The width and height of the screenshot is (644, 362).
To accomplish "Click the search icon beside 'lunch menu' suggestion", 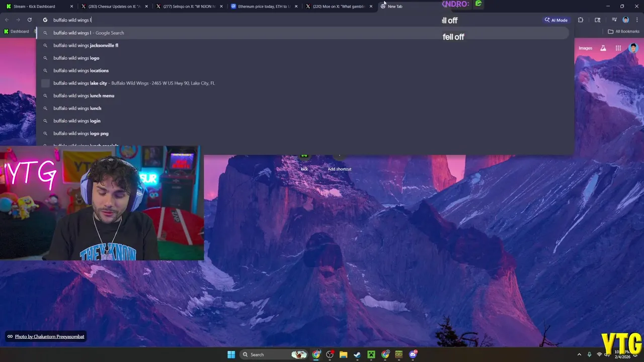I will (45, 96).
